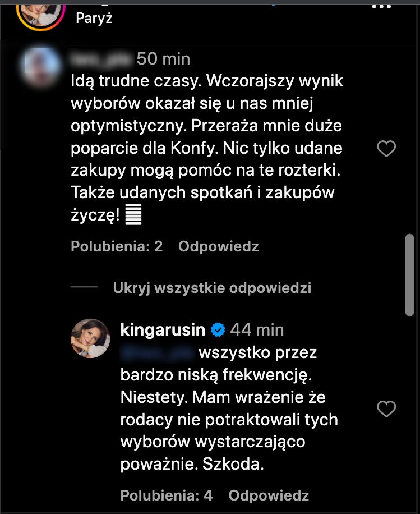
Task: Open the Paryż location link
Action: coord(94,18)
